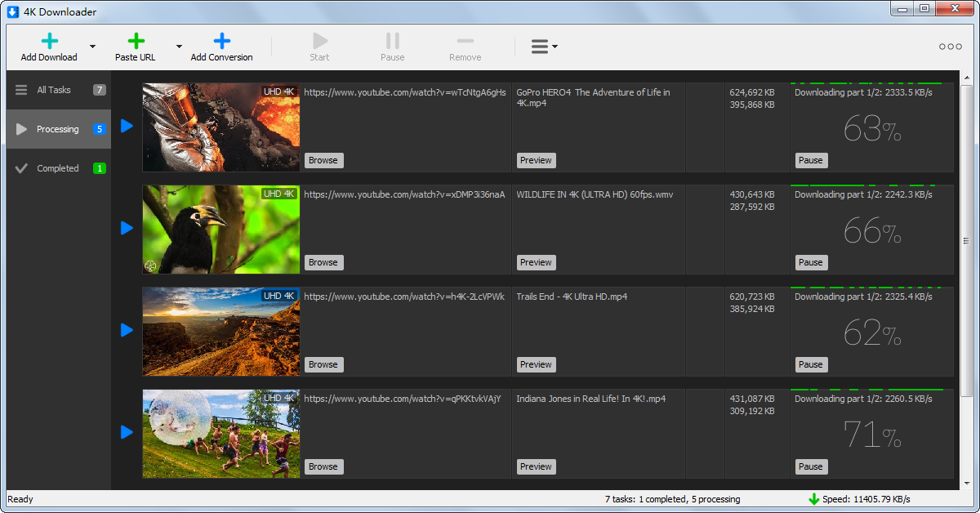Image resolution: width=980 pixels, height=513 pixels.
Task: Click the 4K Downloader title bar app icon
Action: click(13, 11)
